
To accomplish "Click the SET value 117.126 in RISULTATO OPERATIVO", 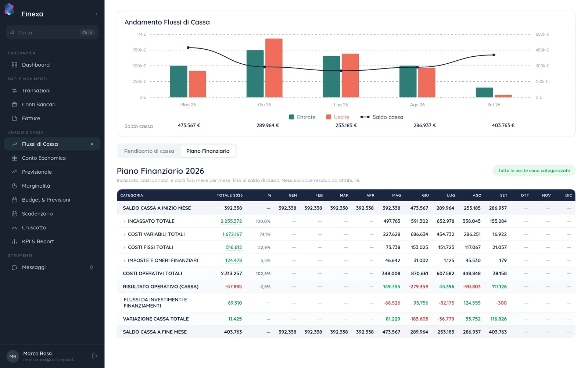I will (499, 287).
